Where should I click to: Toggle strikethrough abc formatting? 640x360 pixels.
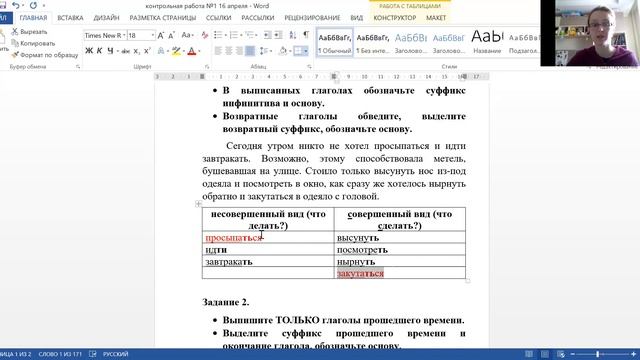(x=126, y=51)
